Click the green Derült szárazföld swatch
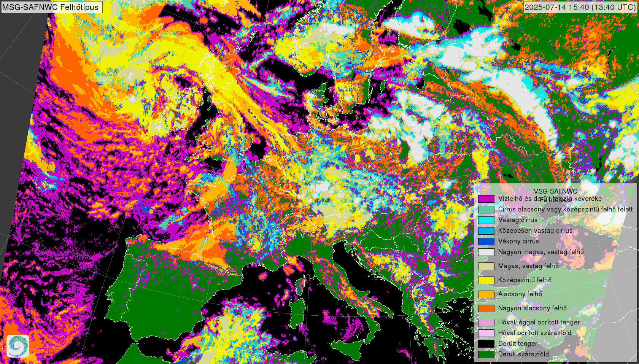 coord(486,354)
